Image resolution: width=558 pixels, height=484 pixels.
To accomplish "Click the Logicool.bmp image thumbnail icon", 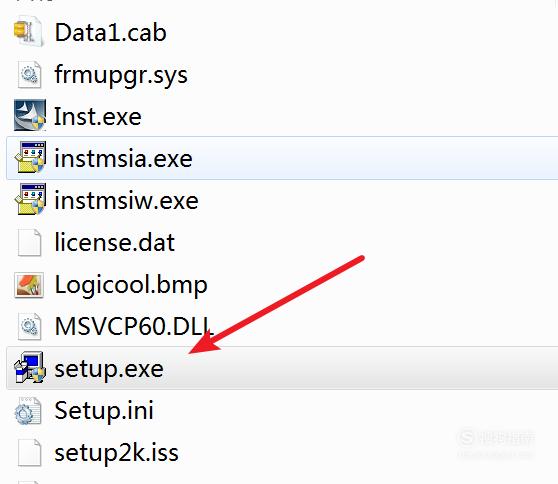I will tap(29, 285).
